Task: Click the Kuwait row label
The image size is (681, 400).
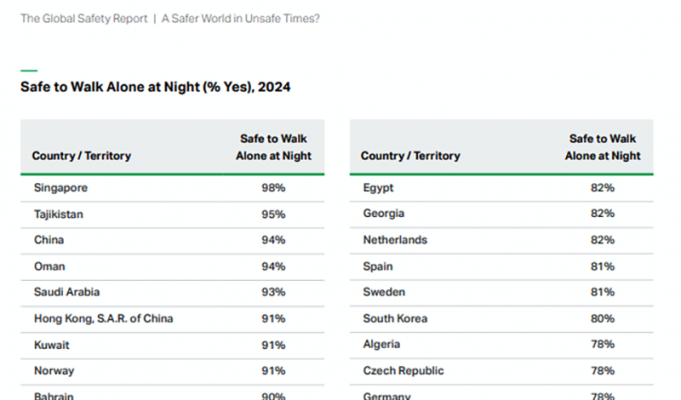Action: 51,344
